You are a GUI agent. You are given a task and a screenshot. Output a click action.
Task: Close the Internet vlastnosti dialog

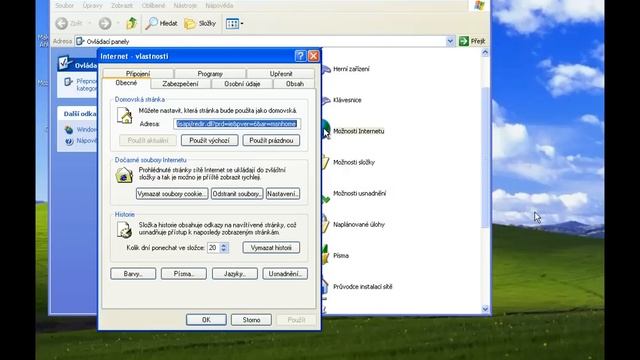coord(313,56)
